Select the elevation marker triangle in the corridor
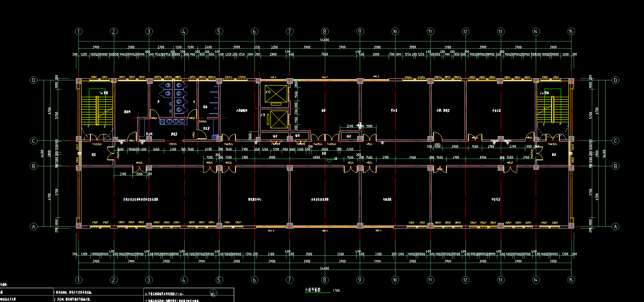 pos(330,161)
